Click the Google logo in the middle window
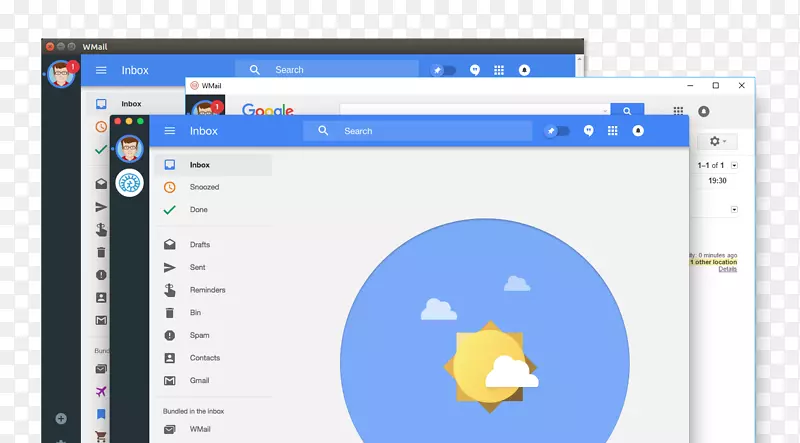Viewport: 800px width, 443px height. (267, 109)
